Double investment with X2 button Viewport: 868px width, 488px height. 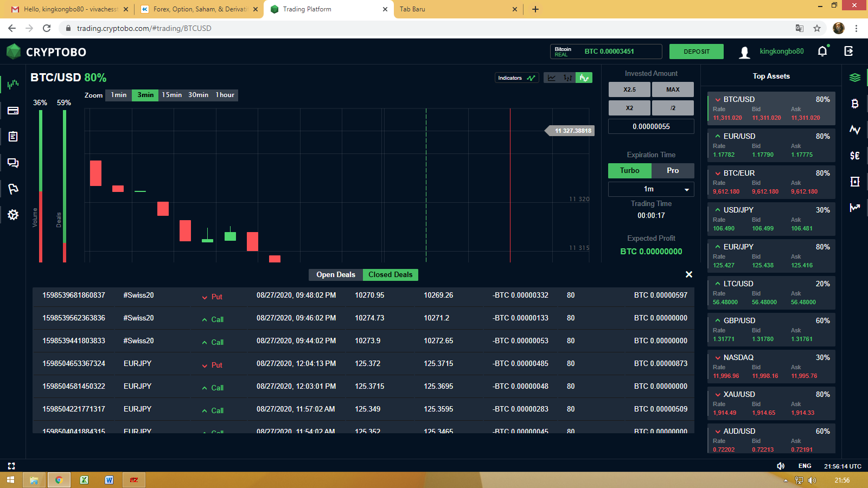[629, 108]
